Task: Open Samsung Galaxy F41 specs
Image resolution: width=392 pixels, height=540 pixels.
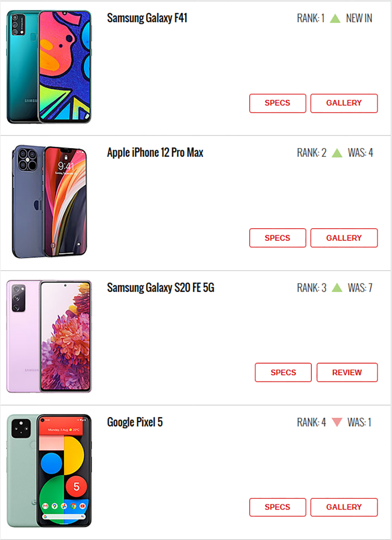Action: point(278,103)
